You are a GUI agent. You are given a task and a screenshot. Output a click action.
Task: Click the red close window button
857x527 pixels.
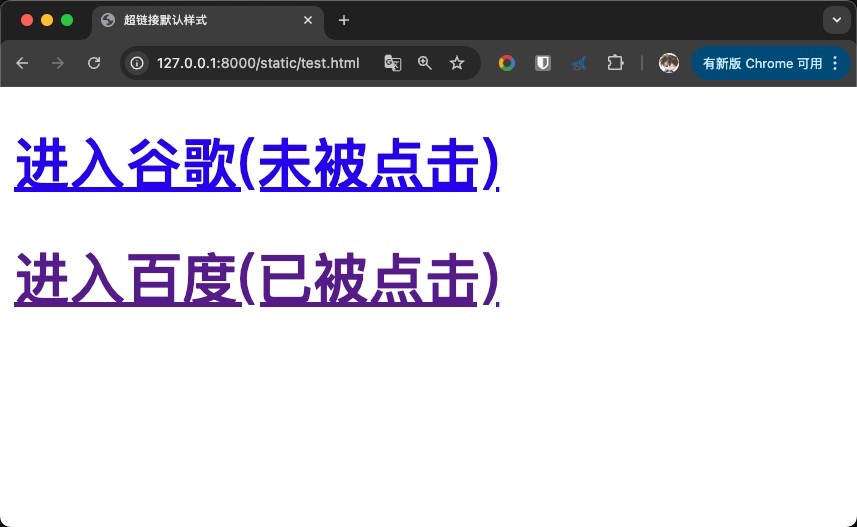(27, 20)
